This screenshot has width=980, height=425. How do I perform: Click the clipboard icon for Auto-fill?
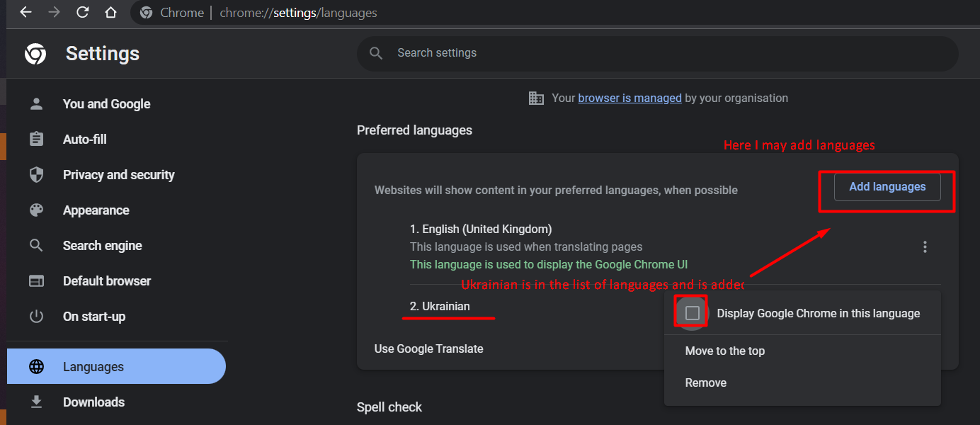pos(36,140)
